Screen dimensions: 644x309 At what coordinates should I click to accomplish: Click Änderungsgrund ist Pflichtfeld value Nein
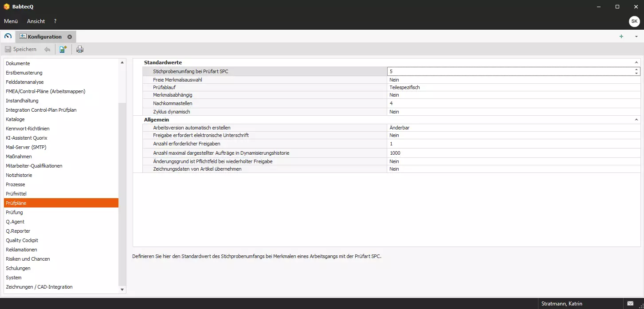(514, 161)
